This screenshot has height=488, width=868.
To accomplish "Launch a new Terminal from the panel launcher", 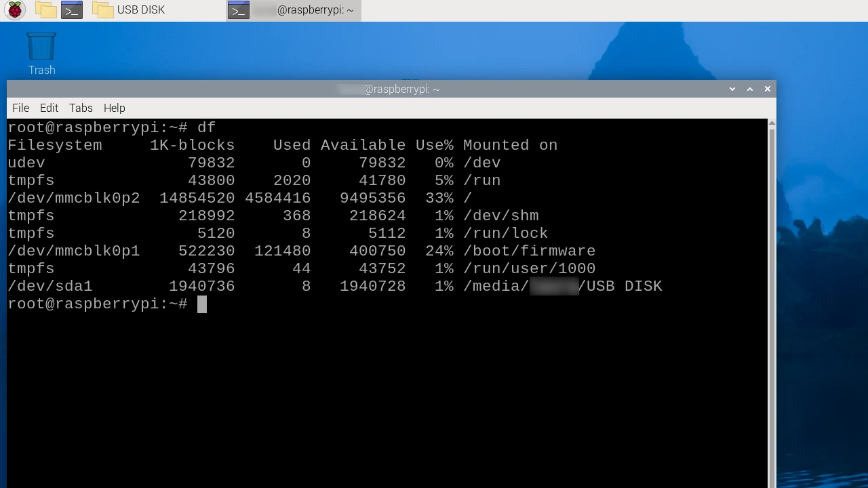I will (72, 10).
